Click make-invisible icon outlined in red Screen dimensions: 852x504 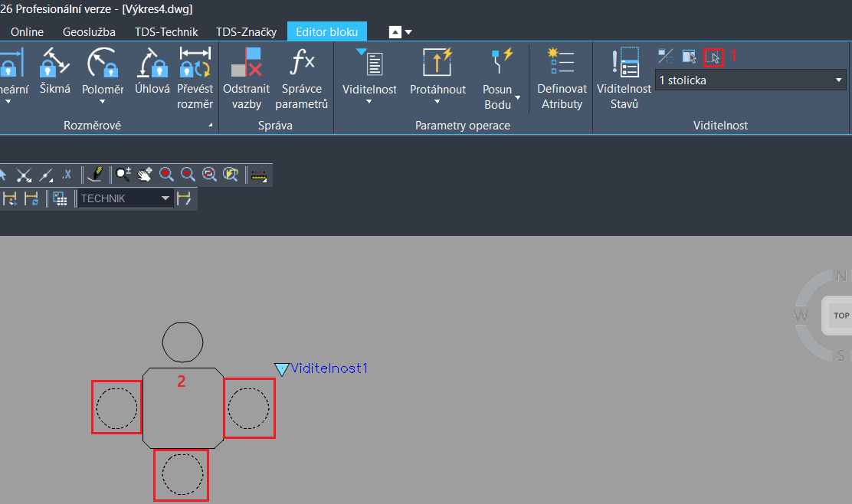713,57
